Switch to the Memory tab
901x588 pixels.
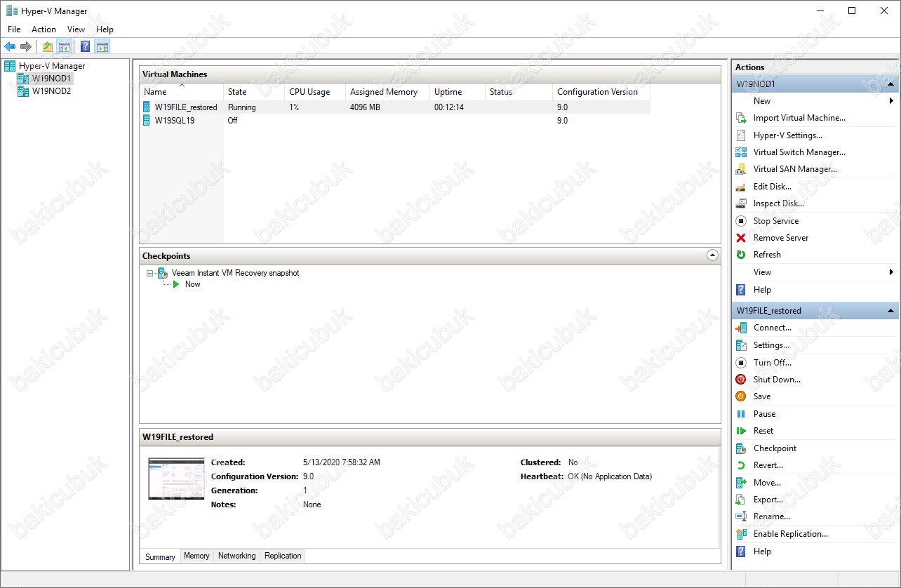(196, 556)
